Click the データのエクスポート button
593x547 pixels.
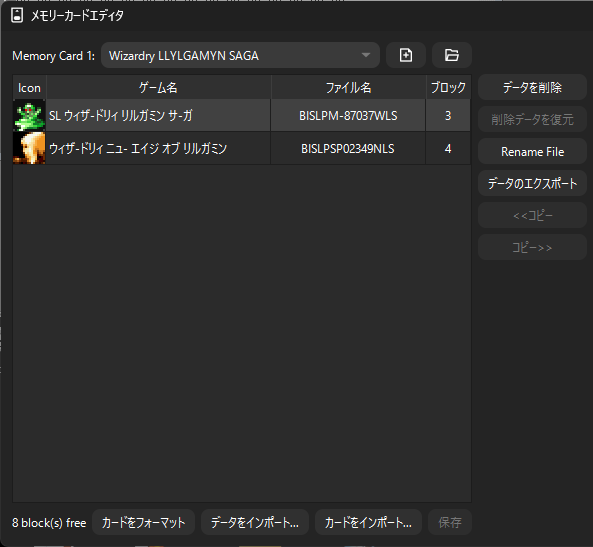click(532, 183)
